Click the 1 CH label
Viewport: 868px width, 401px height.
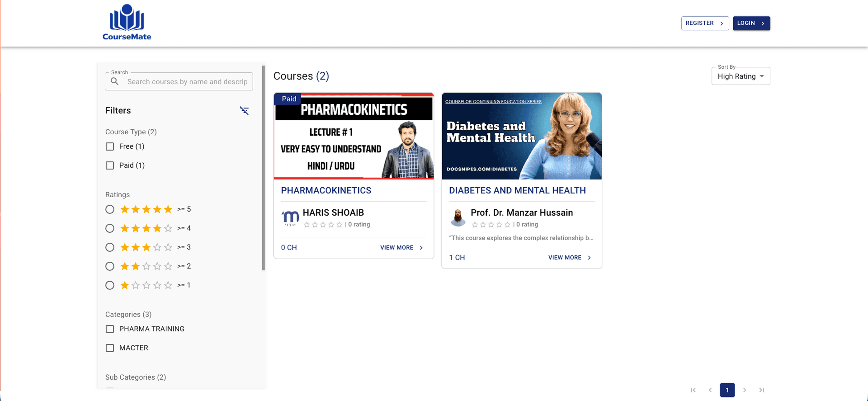coord(457,258)
